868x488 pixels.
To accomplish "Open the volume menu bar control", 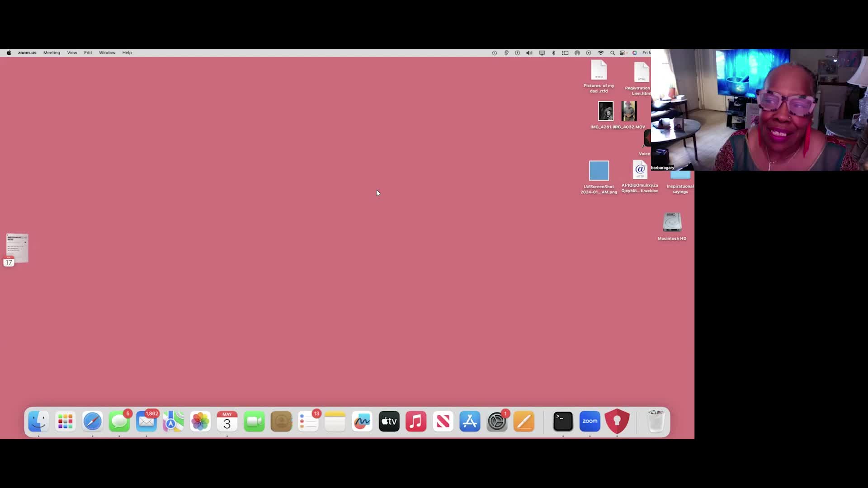I will click(529, 53).
